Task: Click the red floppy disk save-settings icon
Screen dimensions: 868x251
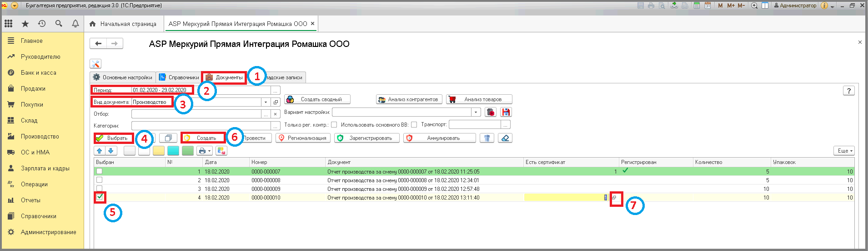Action: (x=506, y=112)
